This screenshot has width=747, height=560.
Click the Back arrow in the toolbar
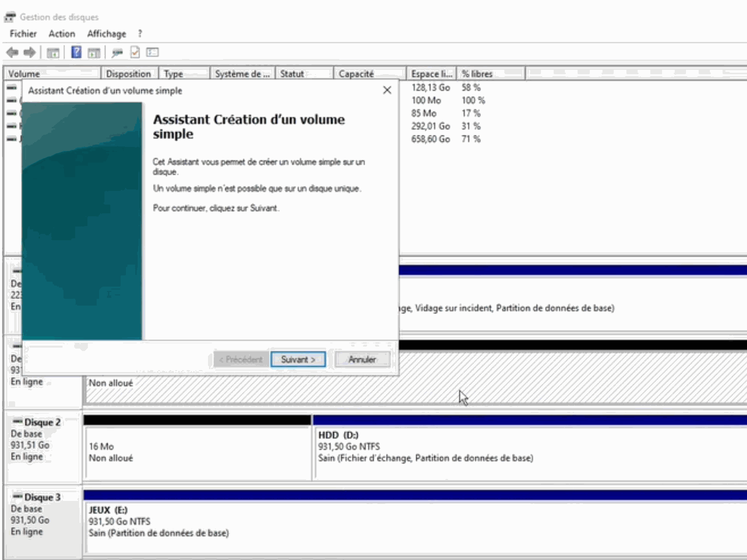tap(12, 52)
